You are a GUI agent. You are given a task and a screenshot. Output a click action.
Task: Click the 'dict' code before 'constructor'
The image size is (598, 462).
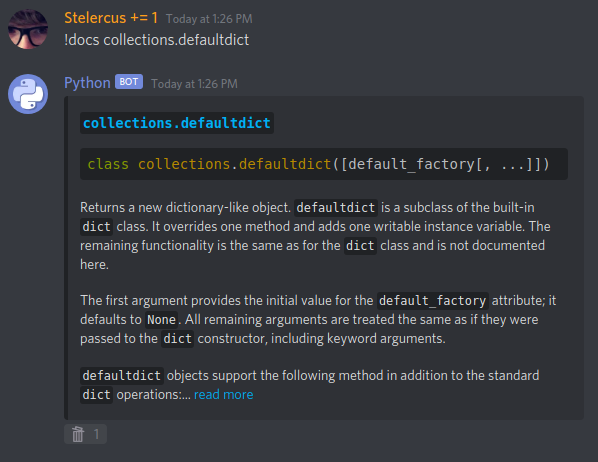[x=178, y=339]
